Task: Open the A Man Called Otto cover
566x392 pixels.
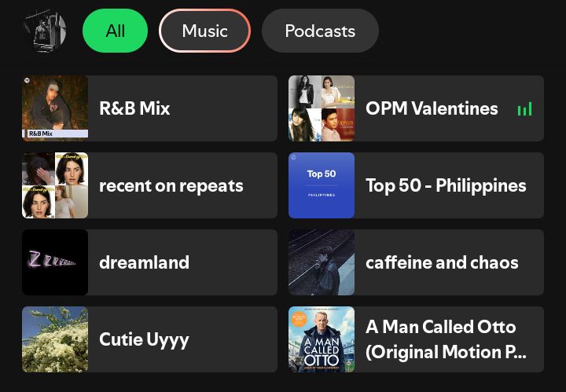Action: point(322,339)
